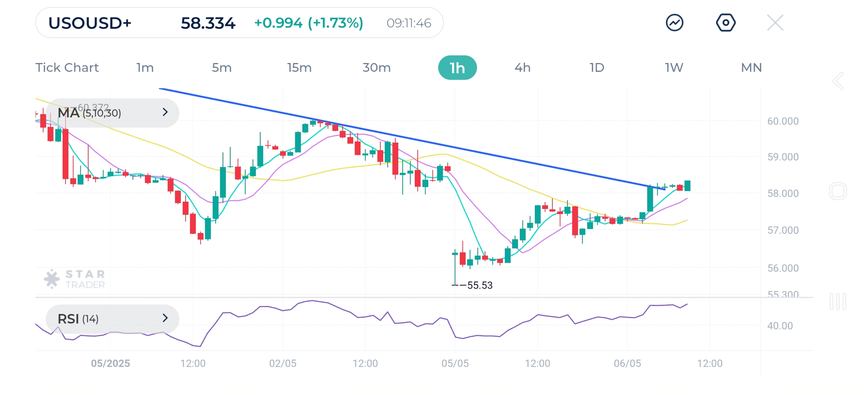The image size is (868, 395).
Task: Open the chart indicator line icon
Action: [675, 23]
